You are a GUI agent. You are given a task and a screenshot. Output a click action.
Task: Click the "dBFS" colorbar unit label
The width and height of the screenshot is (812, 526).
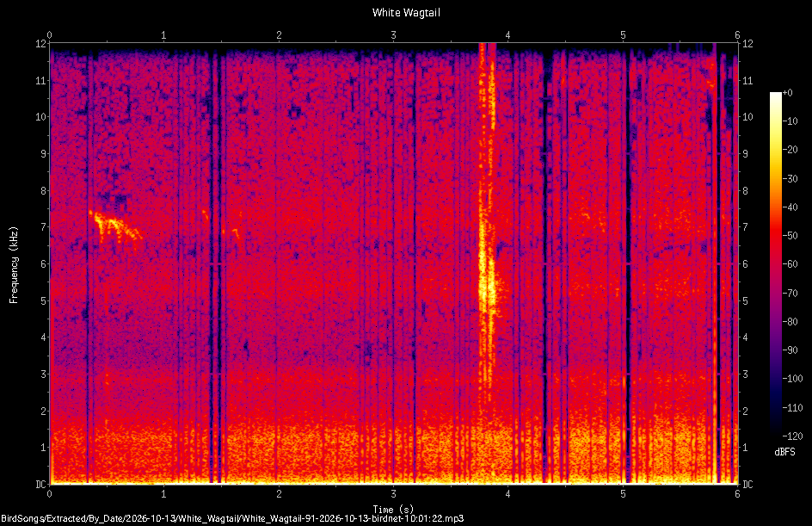[x=784, y=452]
